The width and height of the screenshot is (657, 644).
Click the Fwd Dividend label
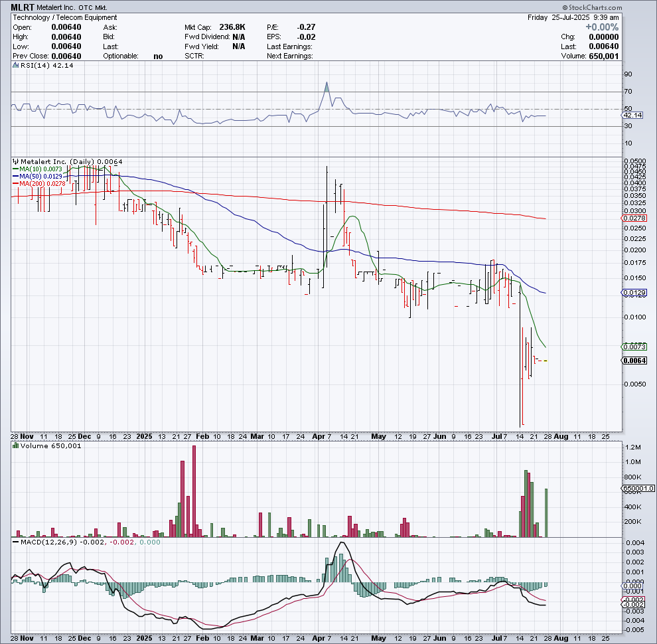(208, 37)
